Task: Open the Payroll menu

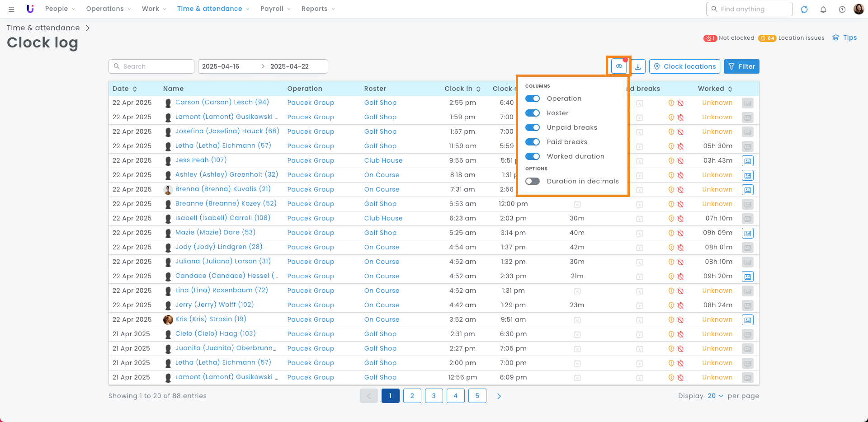Action: pyautogui.click(x=275, y=9)
